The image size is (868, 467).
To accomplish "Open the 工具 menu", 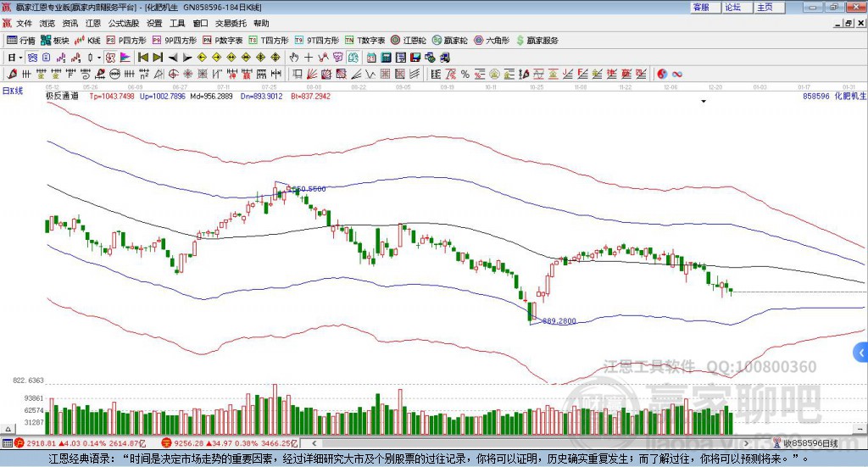I will 177,23.
